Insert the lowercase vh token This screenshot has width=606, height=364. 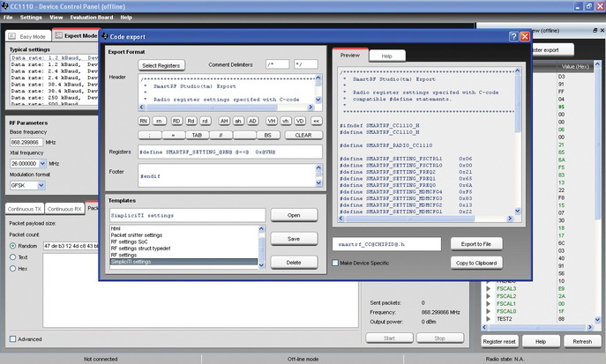point(285,121)
